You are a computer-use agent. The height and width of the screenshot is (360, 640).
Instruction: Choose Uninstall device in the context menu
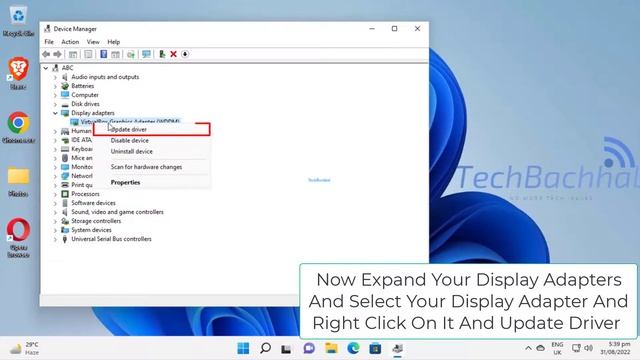coord(152,151)
